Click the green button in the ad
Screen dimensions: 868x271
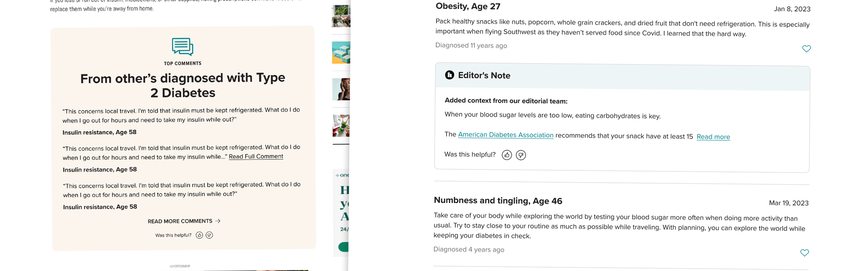point(343,247)
